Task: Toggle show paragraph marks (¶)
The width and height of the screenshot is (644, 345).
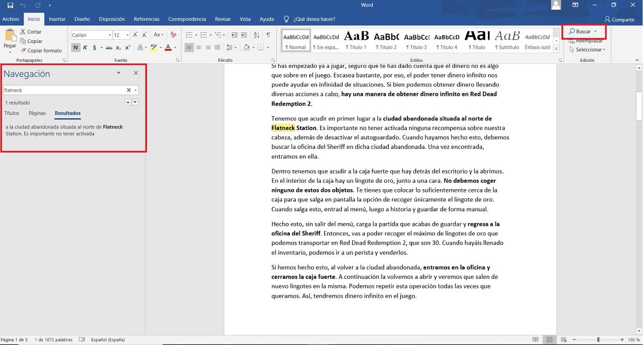Action: [x=268, y=35]
